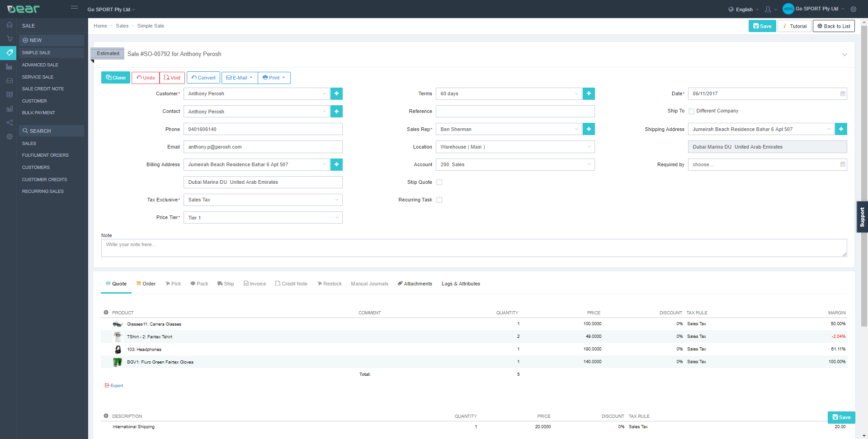Switch to the Order tab
This screenshot has width=868, height=439.
click(146, 284)
